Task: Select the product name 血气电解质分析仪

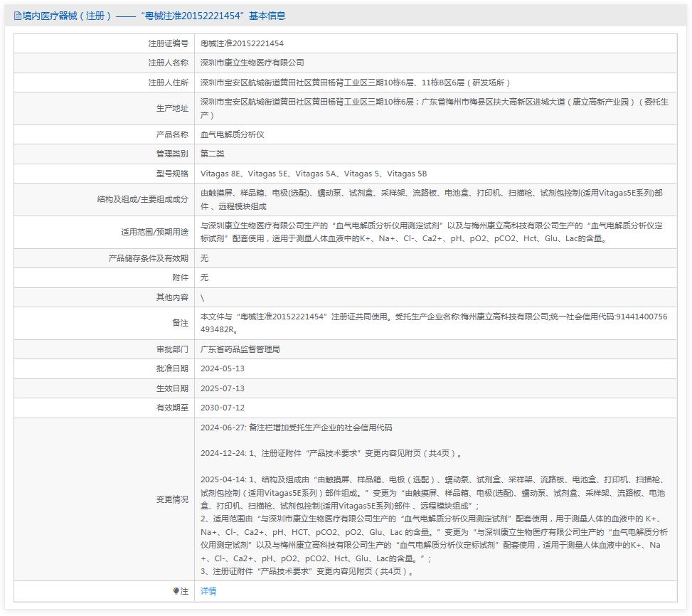Action: click(x=232, y=134)
